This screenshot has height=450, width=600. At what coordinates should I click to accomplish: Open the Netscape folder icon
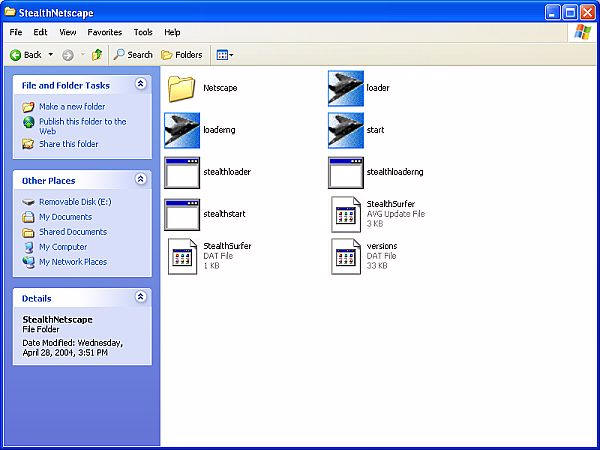pyautogui.click(x=182, y=89)
